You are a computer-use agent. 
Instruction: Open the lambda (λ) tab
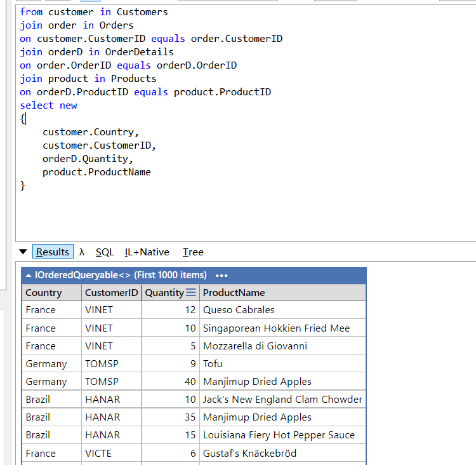point(82,252)
